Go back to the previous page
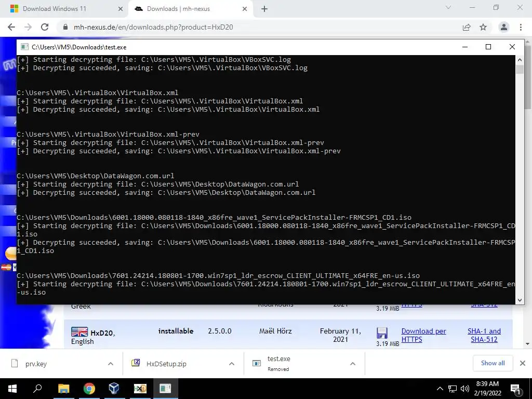Viewport: 532px width, 399px height. (11, 27)
